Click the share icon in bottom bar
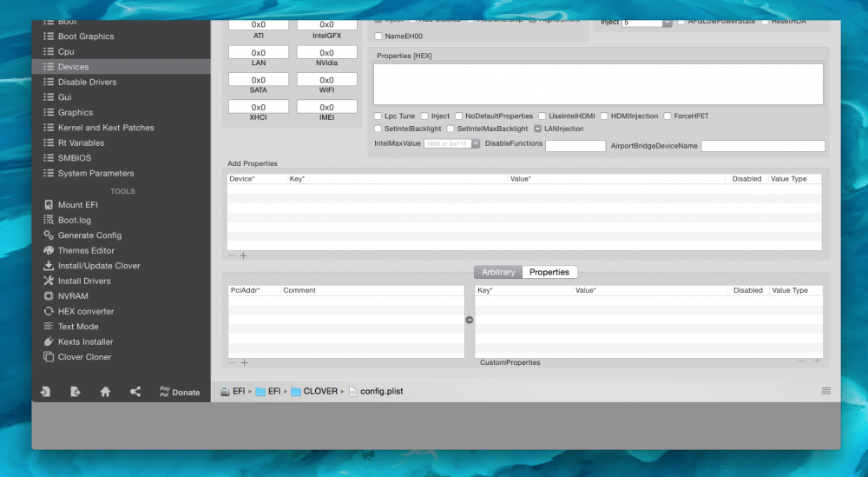The width and height of the screenshot is (868, 477). (x=135, y=392)
